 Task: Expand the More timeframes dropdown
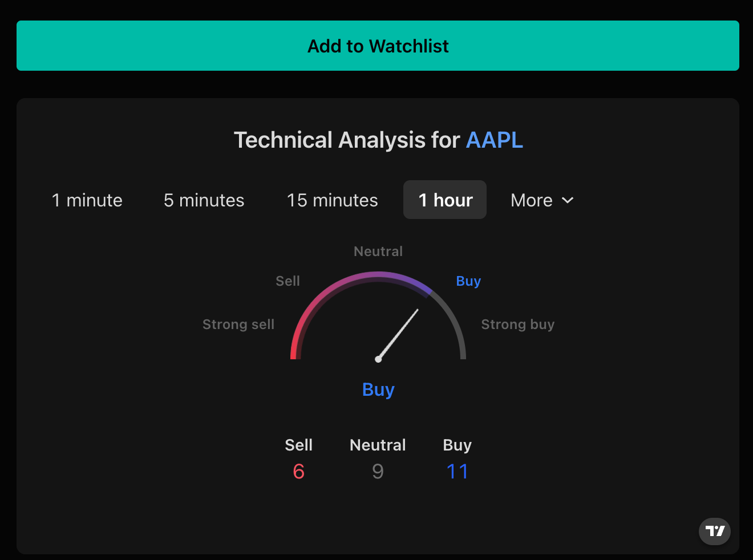(542, 200)
